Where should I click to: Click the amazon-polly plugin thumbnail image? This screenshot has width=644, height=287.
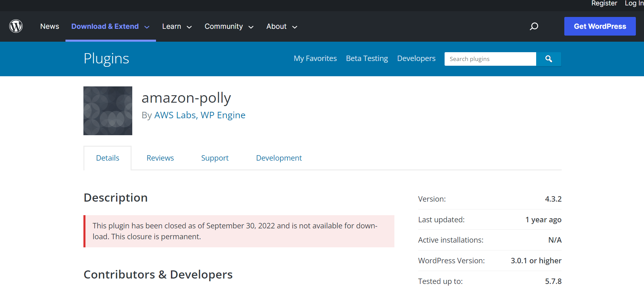coord(108,111)
